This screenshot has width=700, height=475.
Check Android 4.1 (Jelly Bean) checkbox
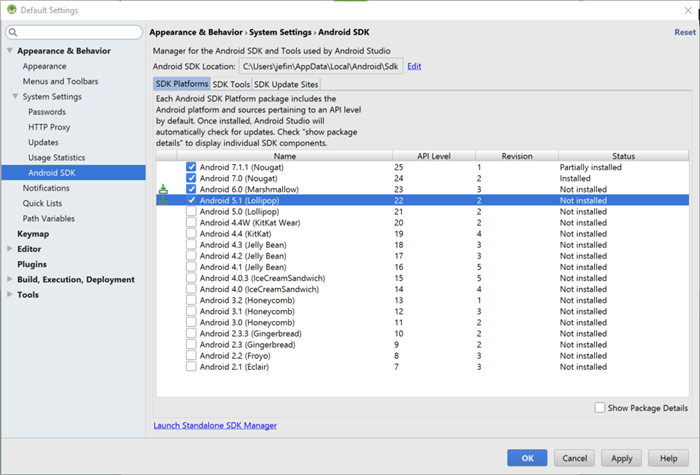191,267
